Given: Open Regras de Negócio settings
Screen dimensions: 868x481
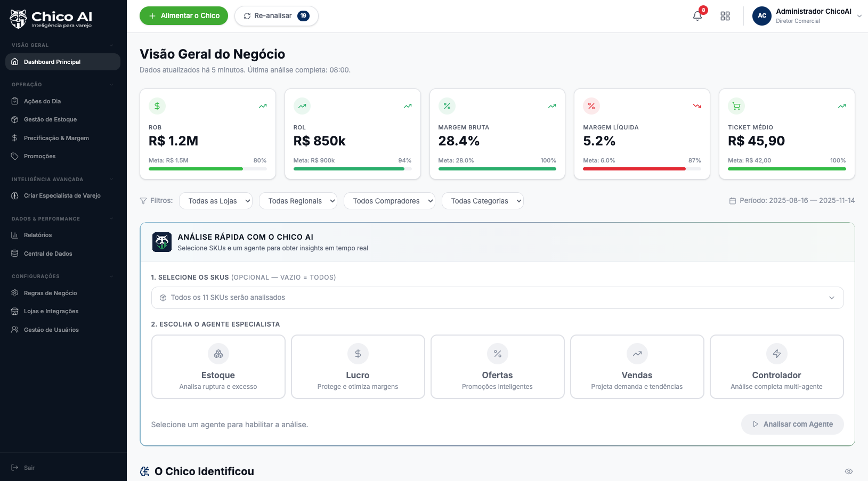Looking at the screenshot, I should pyautogui.click(x=63, y=293).
